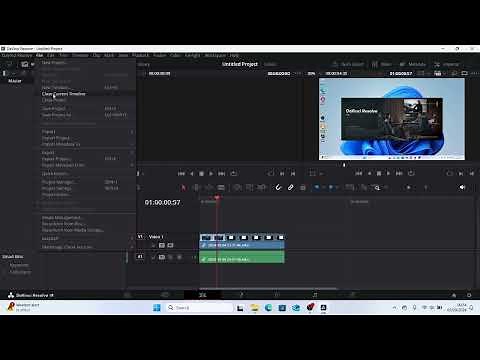Screen dimensions: 480x360
Task: Select Keywords under Smart Bins
Action: coord(19,265)
